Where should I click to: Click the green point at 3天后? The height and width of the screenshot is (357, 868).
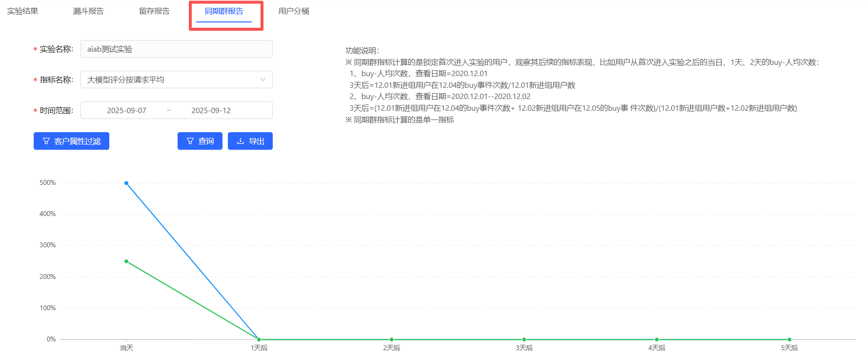pos(524,339)
